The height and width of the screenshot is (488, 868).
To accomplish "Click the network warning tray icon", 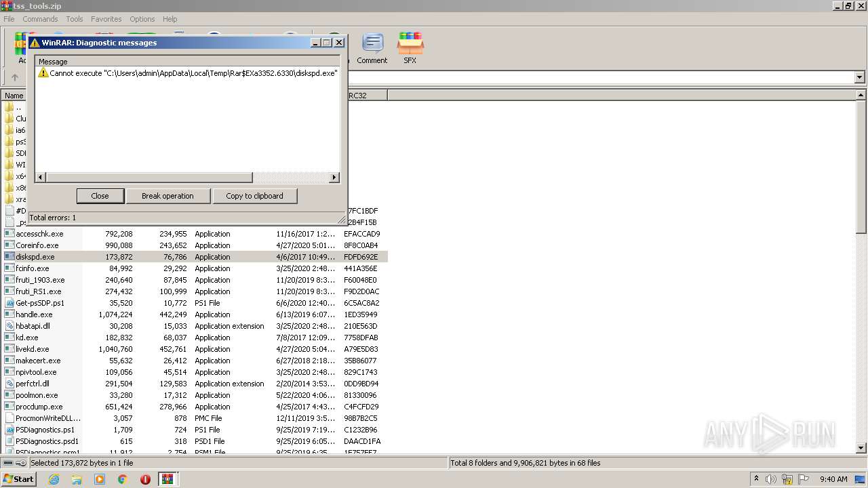I will (x=787, y=479).
